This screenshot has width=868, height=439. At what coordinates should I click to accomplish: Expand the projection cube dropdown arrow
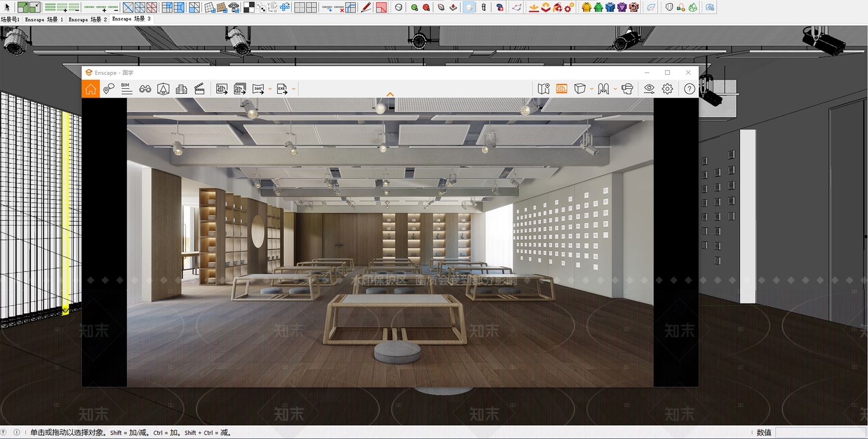click(x=591, y=89)
